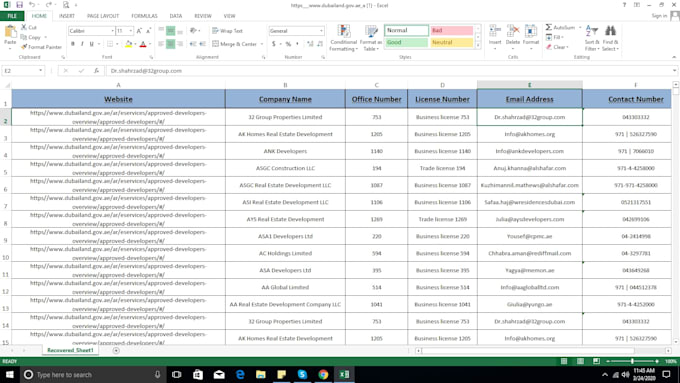Image resolution: width=680 pixels, height=383 pixels.
Task: Toggle Bold formatting
Action: pyautogui.click(x=73, y=44)
